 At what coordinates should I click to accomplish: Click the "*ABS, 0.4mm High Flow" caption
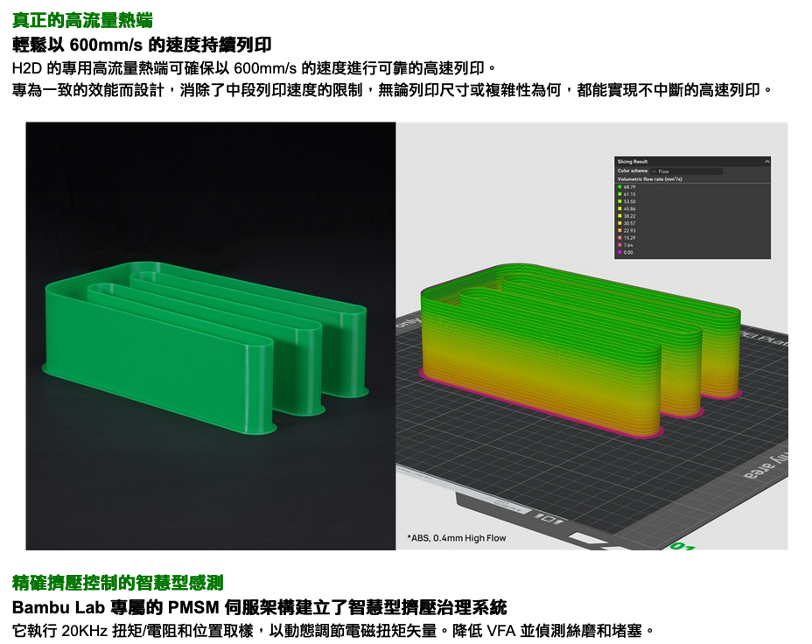[x=456, y=538]
